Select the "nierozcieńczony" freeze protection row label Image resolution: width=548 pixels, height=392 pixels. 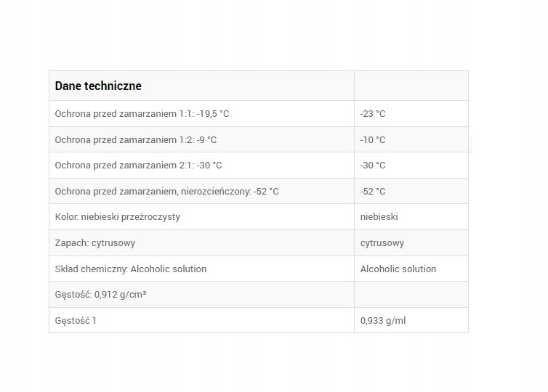(x=166, y=192)
